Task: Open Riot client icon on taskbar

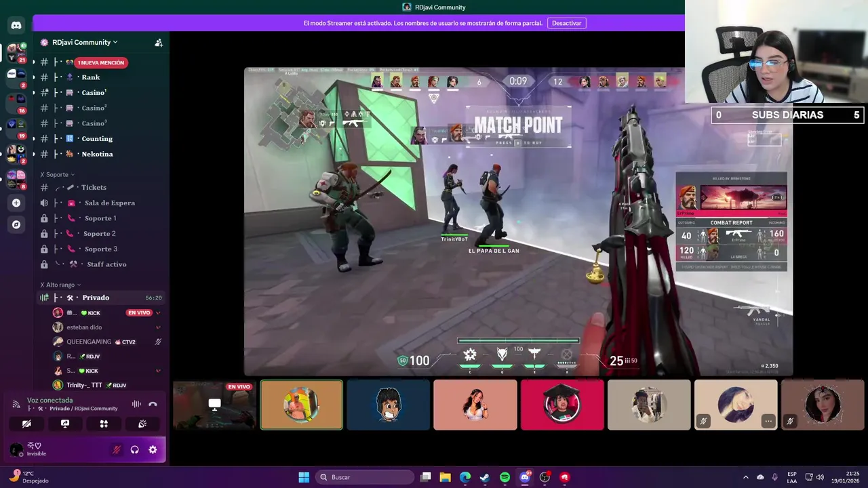Action: (x=564, y=477)
